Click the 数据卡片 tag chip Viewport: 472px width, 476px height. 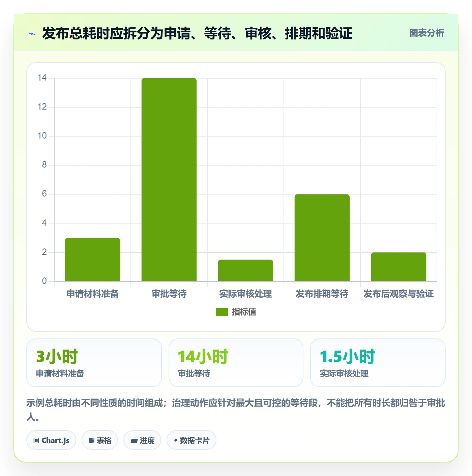[x=191, y=440]
